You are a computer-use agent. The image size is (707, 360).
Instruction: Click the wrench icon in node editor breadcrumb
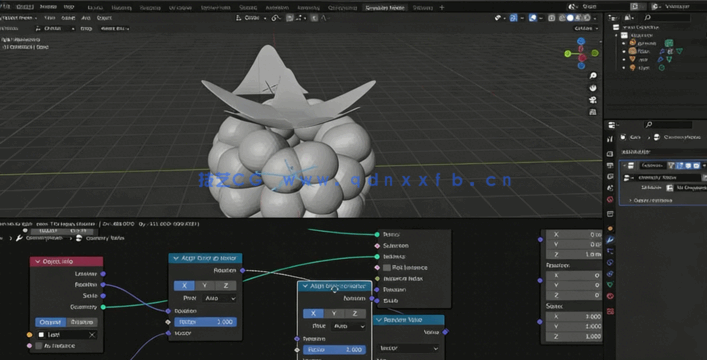[19, 238]
